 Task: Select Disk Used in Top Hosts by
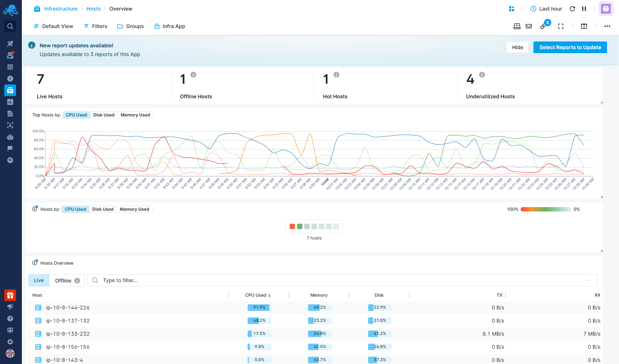pos(104,115)
